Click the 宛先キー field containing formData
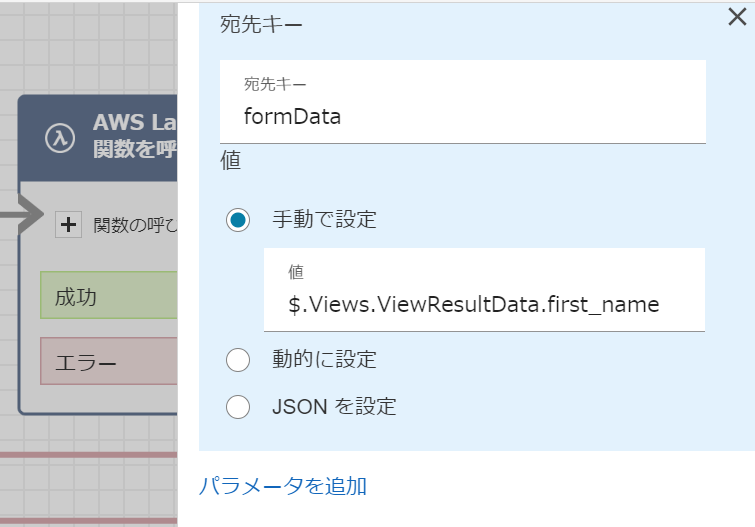Image resolution: width=755 pixels, height=527 pixels. (x=462, y=116)
